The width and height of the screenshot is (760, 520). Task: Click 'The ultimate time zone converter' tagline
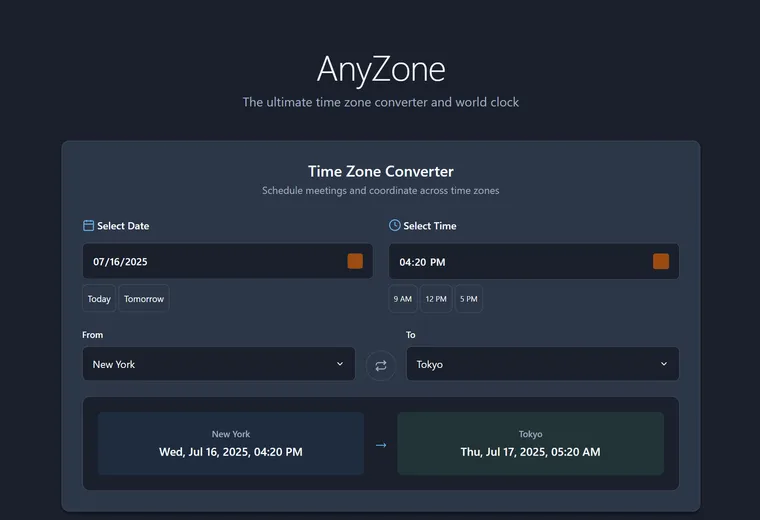point(380,102)
